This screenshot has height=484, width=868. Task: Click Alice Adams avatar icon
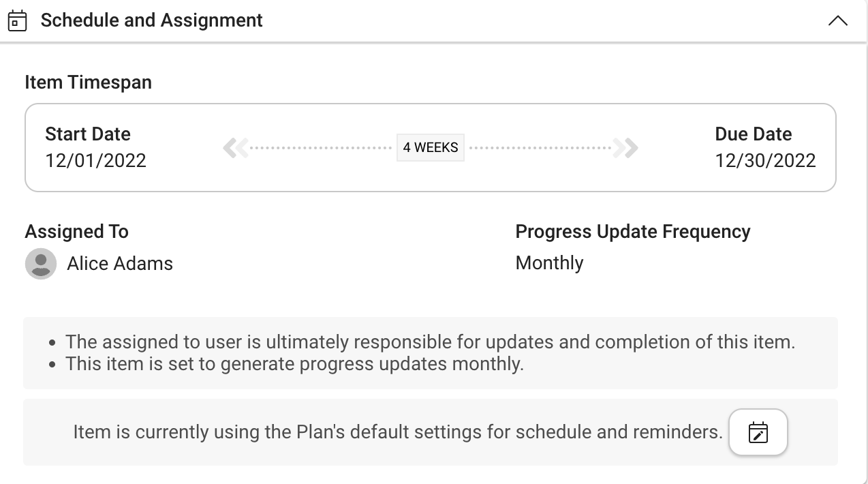pyautogui.click(x=41, y=264)
